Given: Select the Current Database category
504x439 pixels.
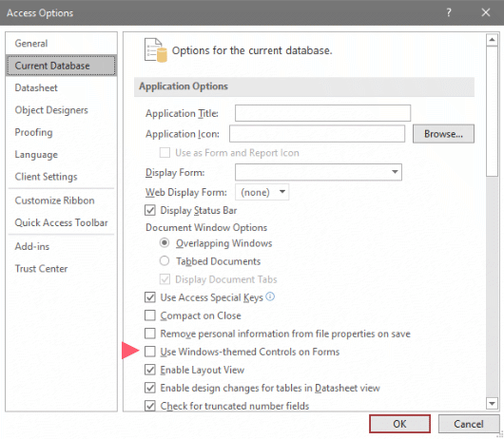Looking at the screenshot, I should tap(61, 66).
